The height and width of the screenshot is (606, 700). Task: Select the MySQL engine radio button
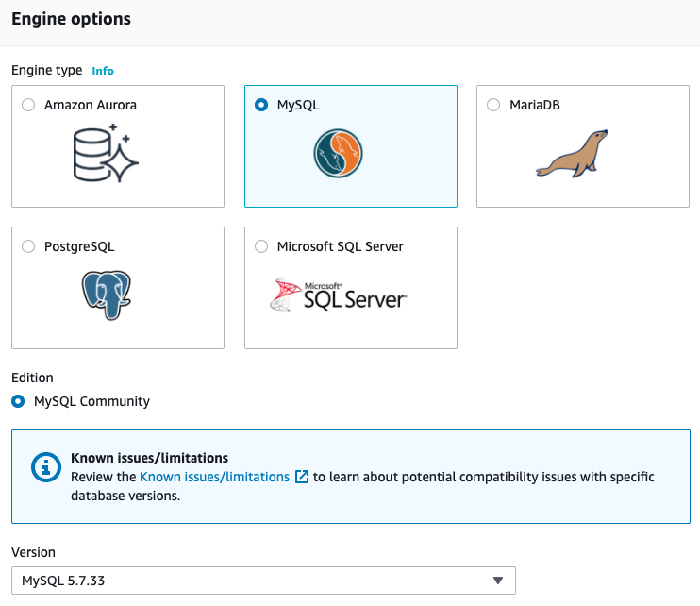(261, 105)
